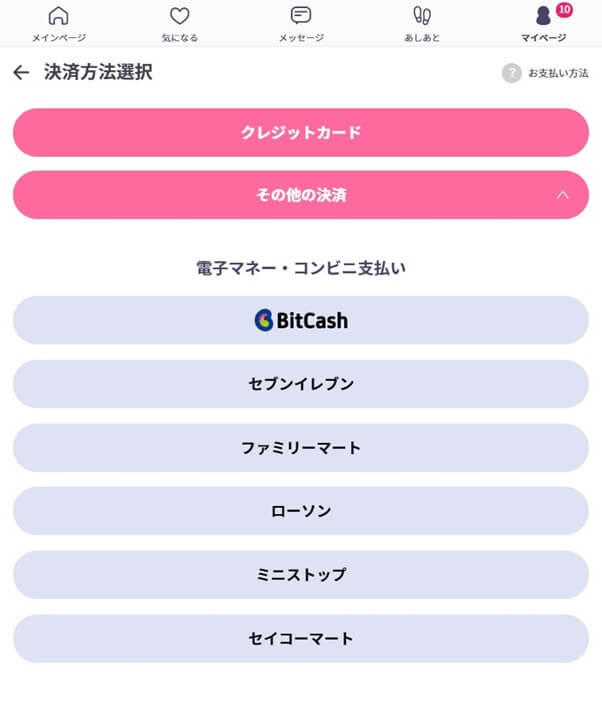
Task: Click the その他の決済 section header
Action: point(301,195)
